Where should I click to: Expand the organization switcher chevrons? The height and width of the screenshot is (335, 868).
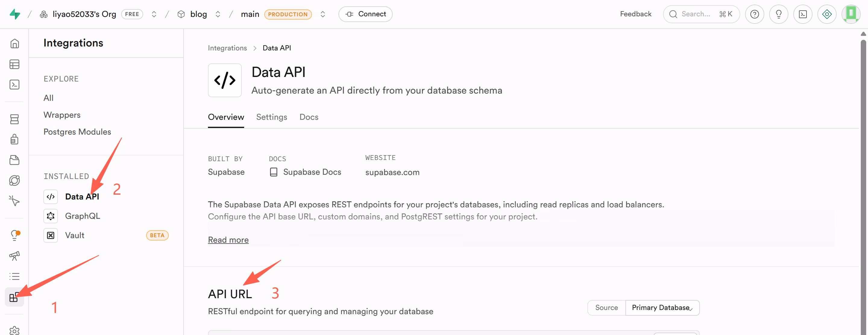pyautogui.click(x=154, y=14)
